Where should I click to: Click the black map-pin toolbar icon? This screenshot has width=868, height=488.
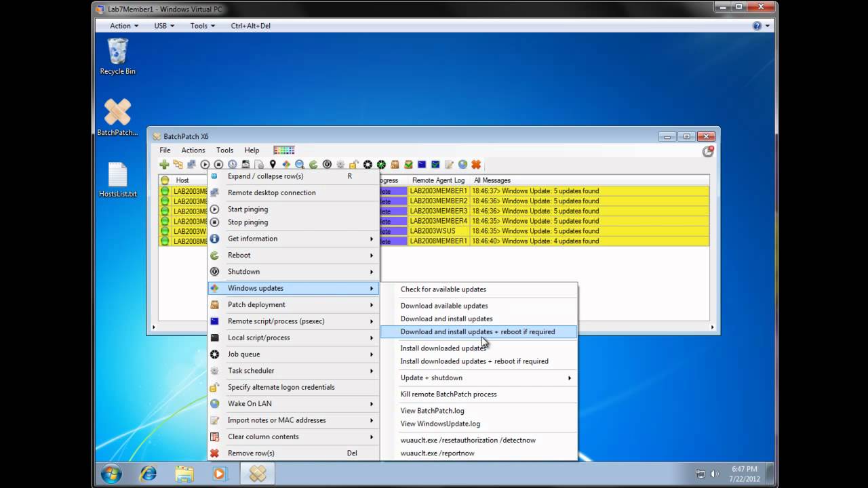tap(273, 164)
